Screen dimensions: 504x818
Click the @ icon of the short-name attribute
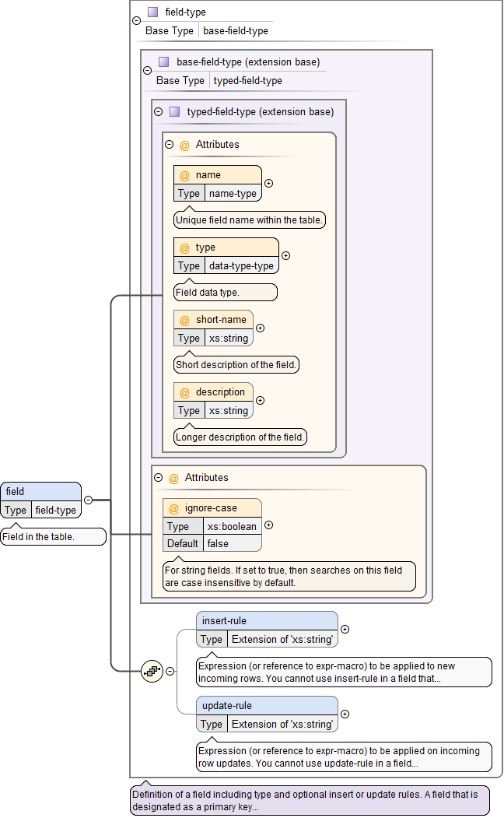point(185,320)
